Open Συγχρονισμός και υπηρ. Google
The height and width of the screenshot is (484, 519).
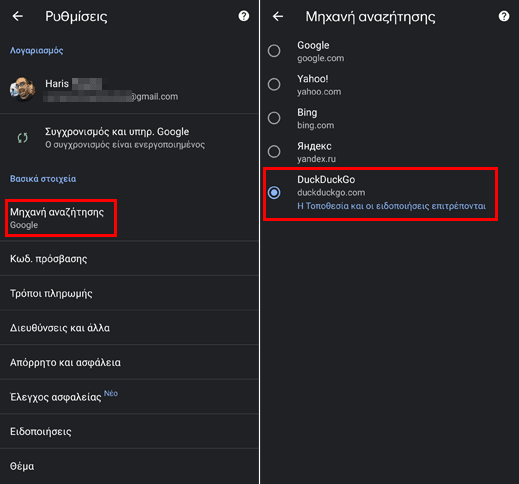point(129,138)
